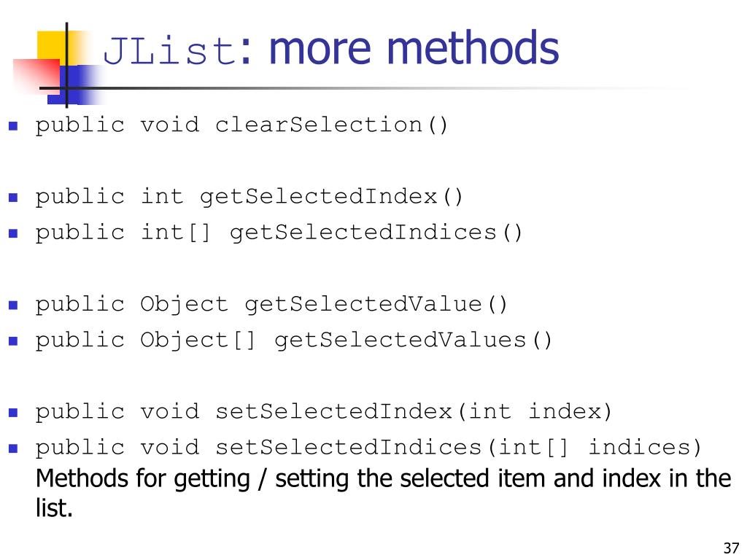Click the 'Methods for getting / setting' description text
The height and width of the screenshot is (560, 747).
click(383, 494)
